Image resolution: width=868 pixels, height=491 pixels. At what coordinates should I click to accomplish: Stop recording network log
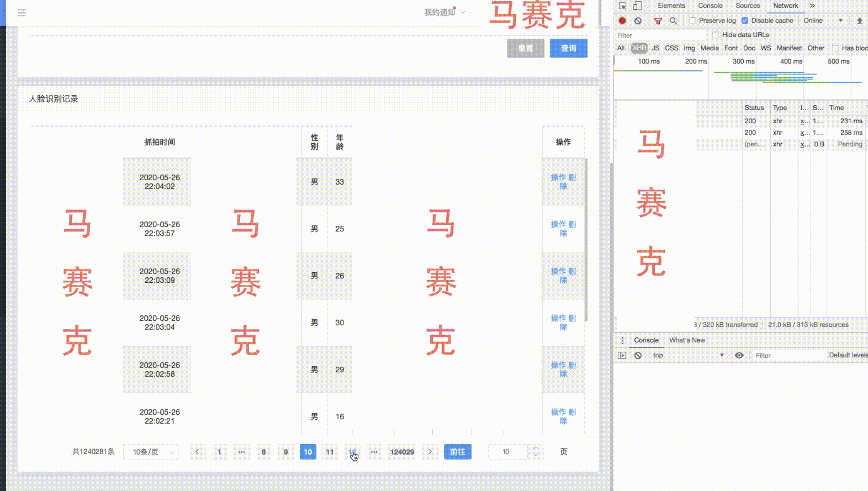[622, 20]
